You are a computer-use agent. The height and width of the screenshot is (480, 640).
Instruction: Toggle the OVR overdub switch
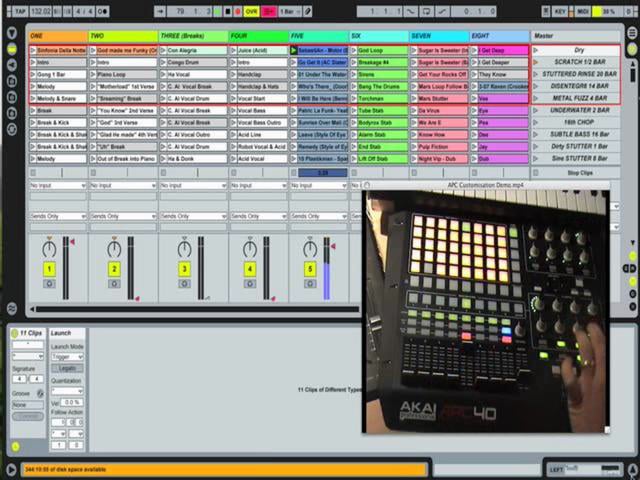[x=251, y=11]
